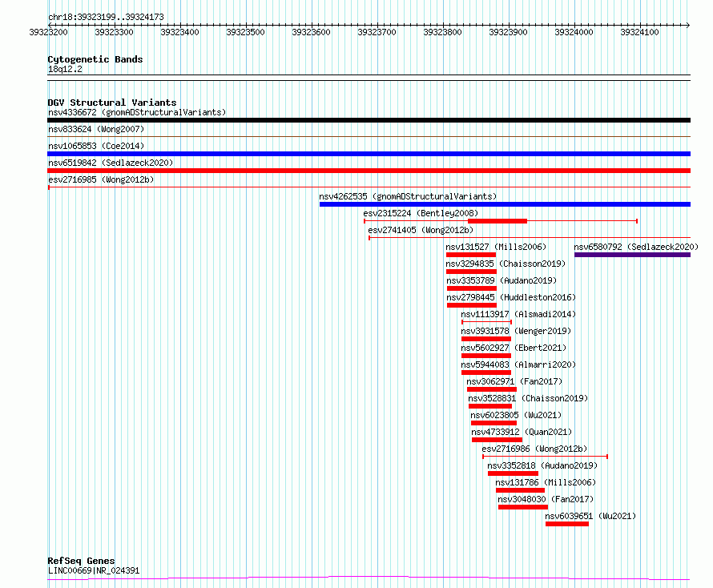Open nsv3062971 (Fan2017) label
The height and width of the screenshot is (588, 713).
(x=515, y=381)
